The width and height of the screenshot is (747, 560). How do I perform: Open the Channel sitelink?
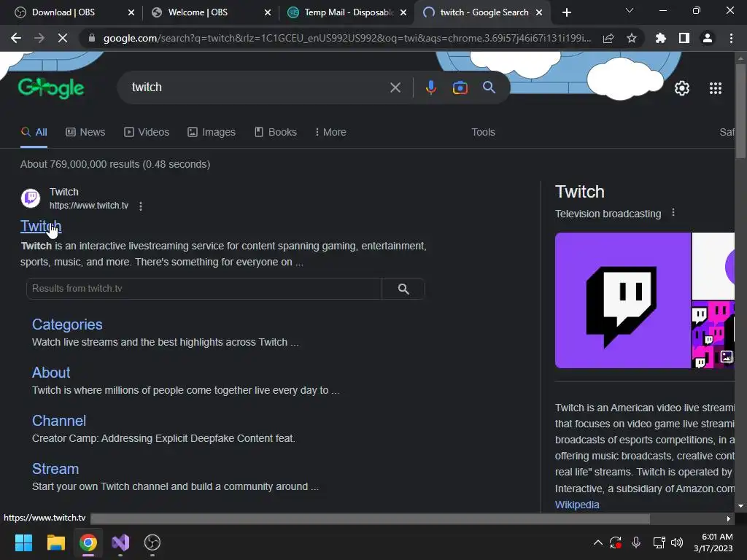tap(59, 421)
